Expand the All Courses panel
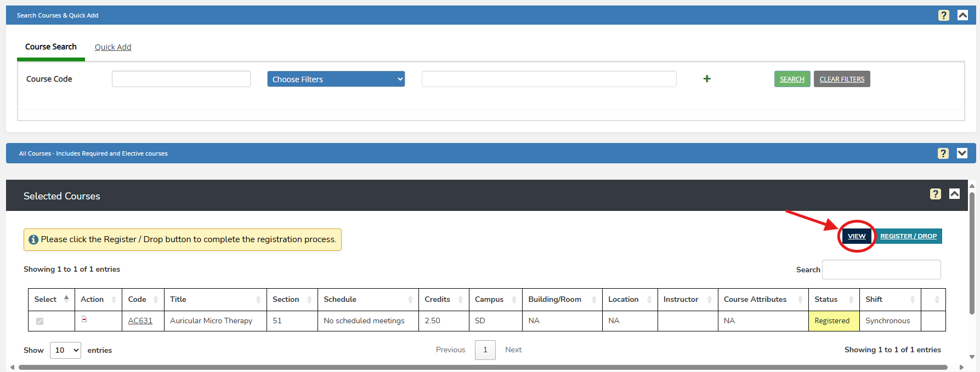 point(962,153)
